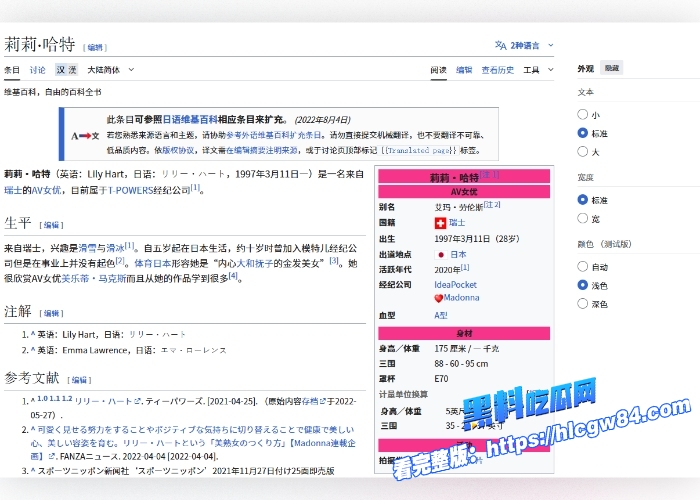Open 体育日本 link

point(153,263)
